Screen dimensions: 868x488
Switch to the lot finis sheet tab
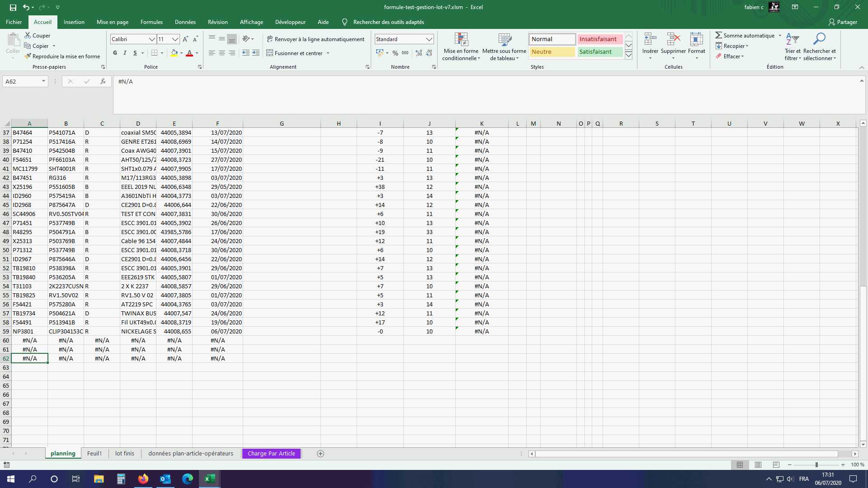pyautogui.click(x=124, y=453)
